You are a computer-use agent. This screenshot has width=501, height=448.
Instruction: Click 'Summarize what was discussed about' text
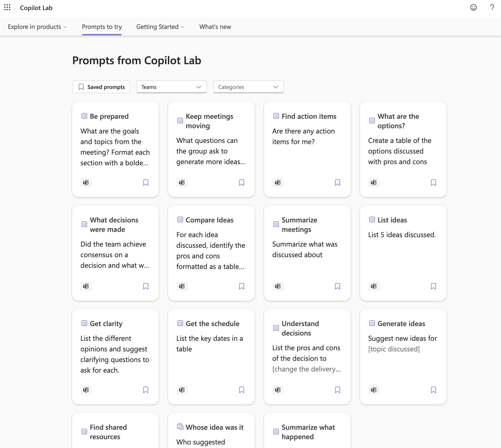tap(305, 249)
